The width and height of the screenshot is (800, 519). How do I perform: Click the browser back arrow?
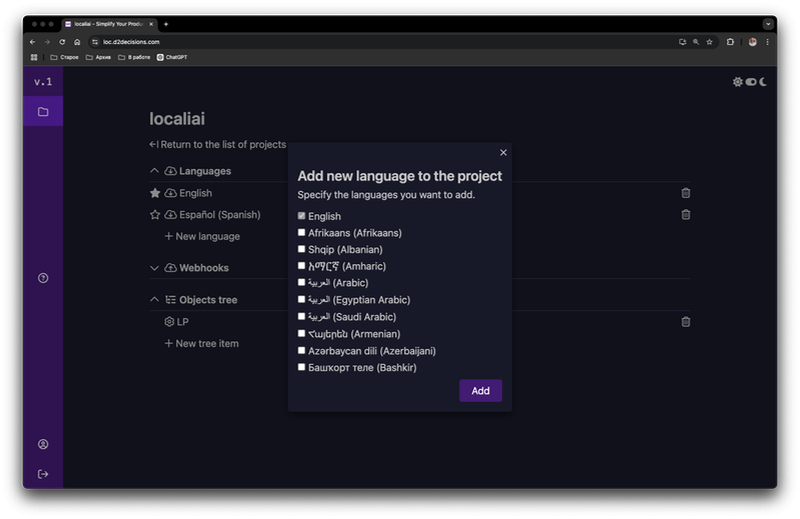pyautogui.click(x=33, y=42)
